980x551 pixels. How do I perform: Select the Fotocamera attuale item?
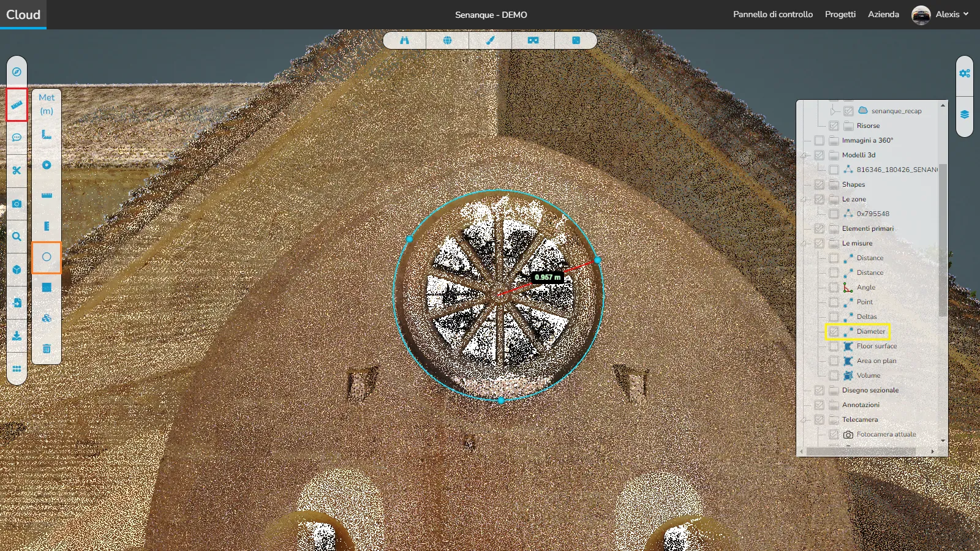886,434
